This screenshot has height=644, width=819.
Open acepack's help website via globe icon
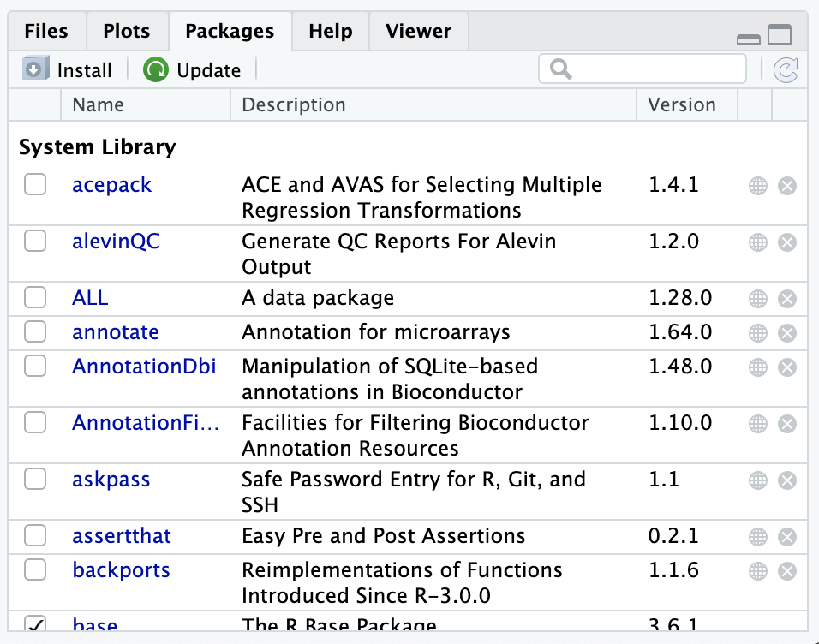click(x=757, y=184)
